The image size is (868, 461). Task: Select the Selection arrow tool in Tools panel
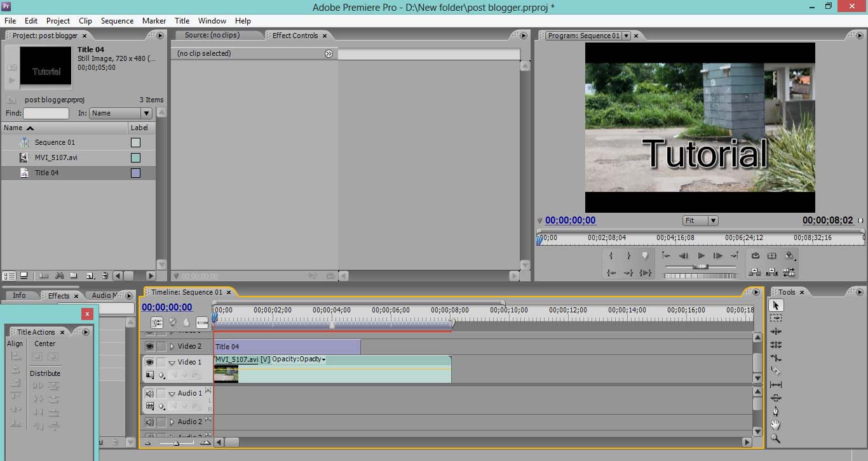coord(775,305)
